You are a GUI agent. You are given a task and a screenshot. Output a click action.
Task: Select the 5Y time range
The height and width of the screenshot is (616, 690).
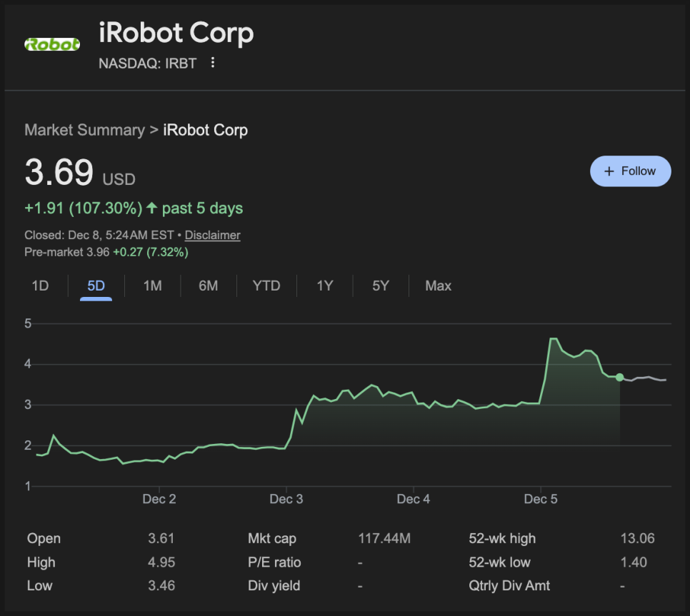pyautogui.click(x=381, y=286)
